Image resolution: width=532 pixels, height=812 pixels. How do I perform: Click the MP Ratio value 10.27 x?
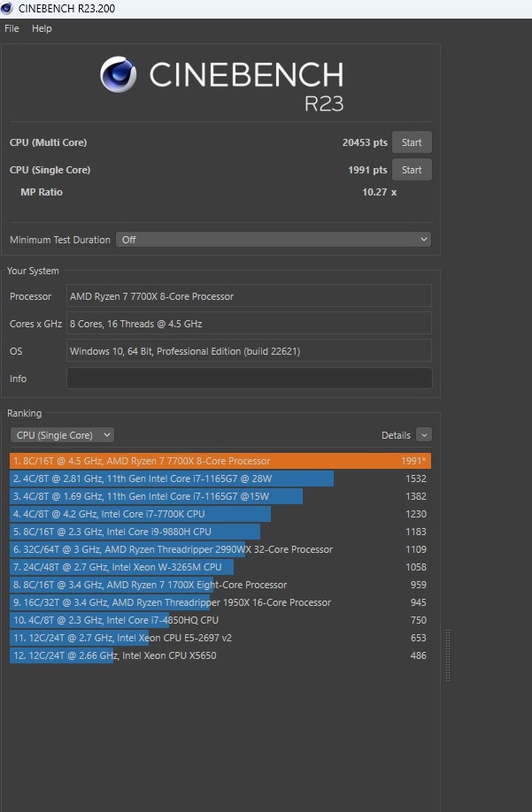[379, 192]
